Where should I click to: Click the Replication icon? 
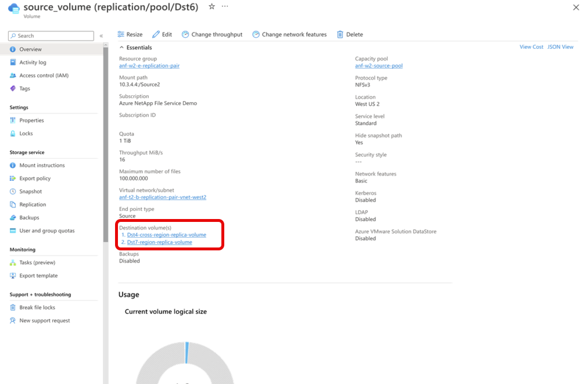13,204
